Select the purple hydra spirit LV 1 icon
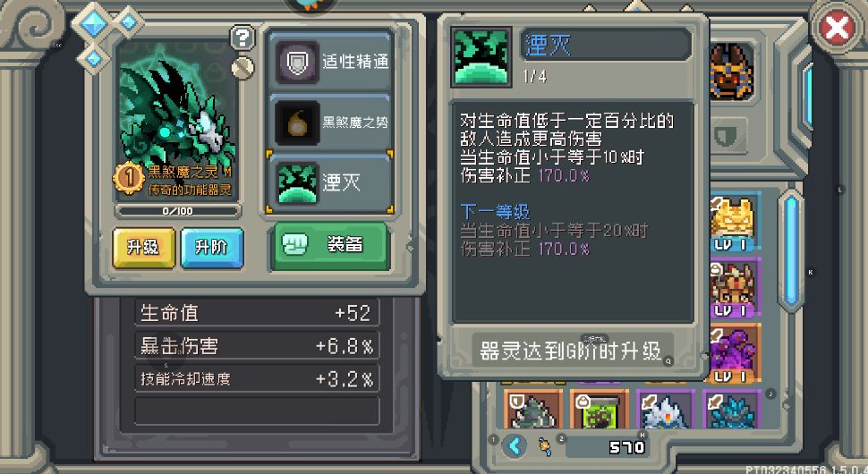The height and width of the screenshot is (474, 868). [734, 353]
